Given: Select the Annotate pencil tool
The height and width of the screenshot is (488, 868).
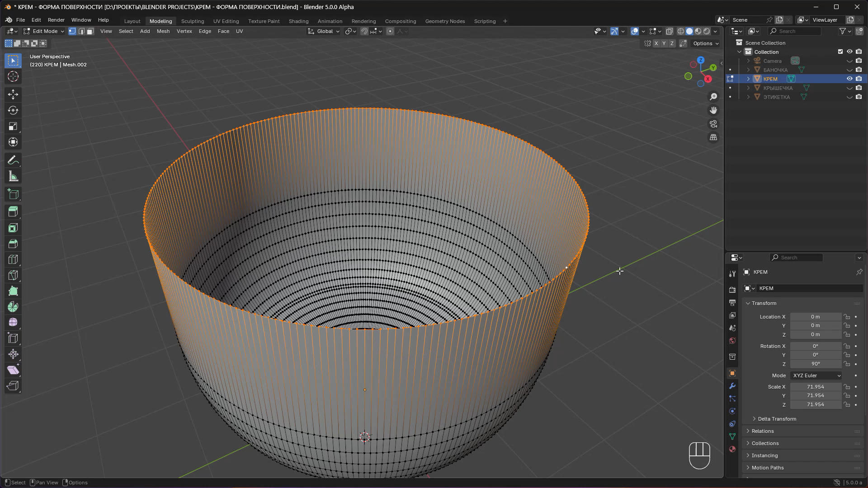Looking at the screenshot, I should (x=13, y=160).
